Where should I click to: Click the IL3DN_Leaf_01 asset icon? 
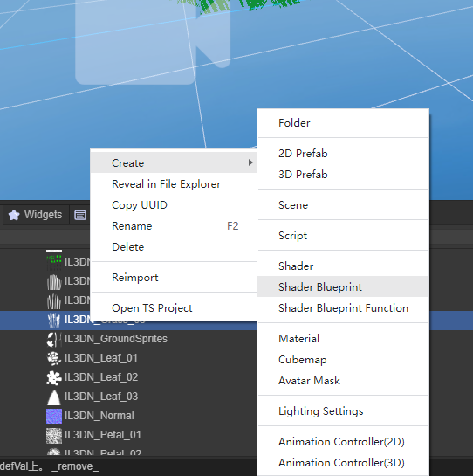(x=54, y=358)
